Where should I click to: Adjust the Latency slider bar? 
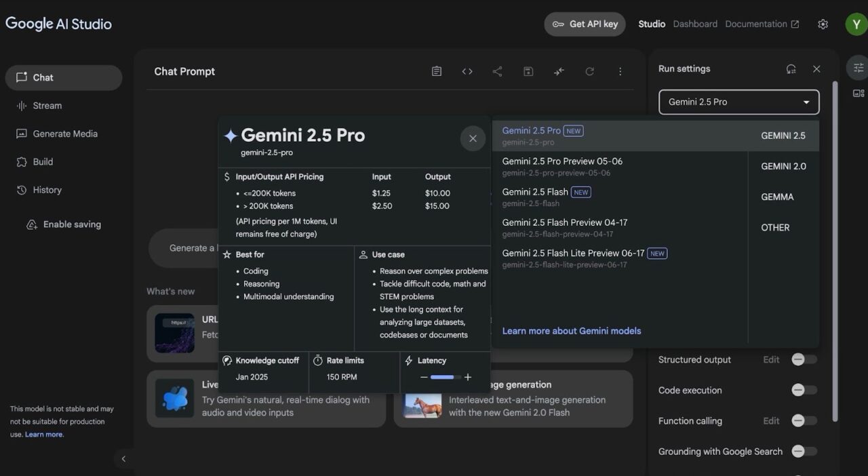click(446, 377)
